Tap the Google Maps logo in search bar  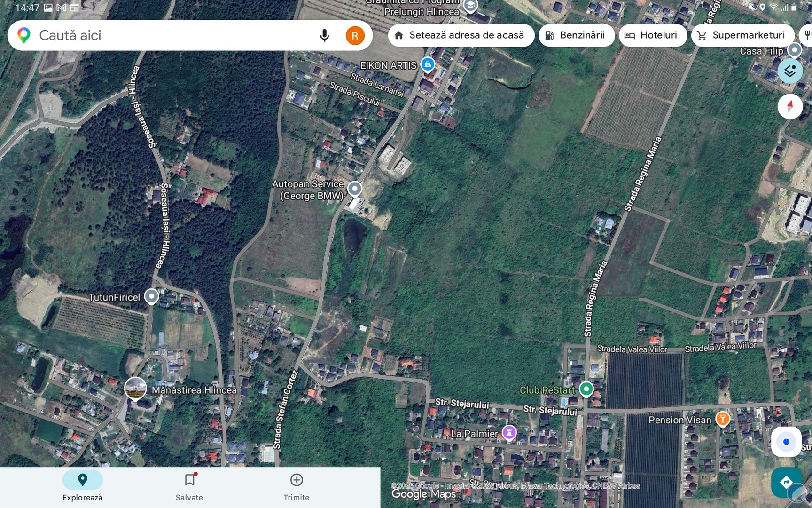point(23,35)
